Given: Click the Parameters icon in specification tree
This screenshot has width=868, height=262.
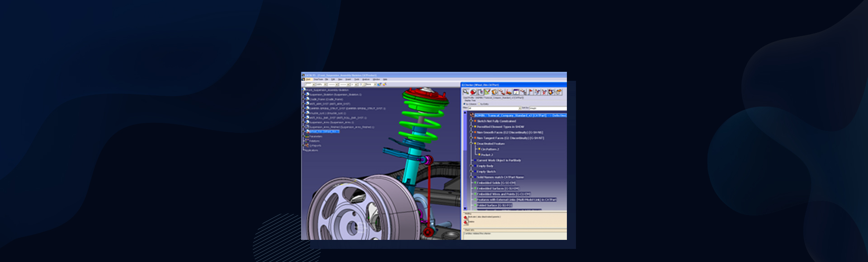Looking at the screenshot, I should (x=307, y=136).
